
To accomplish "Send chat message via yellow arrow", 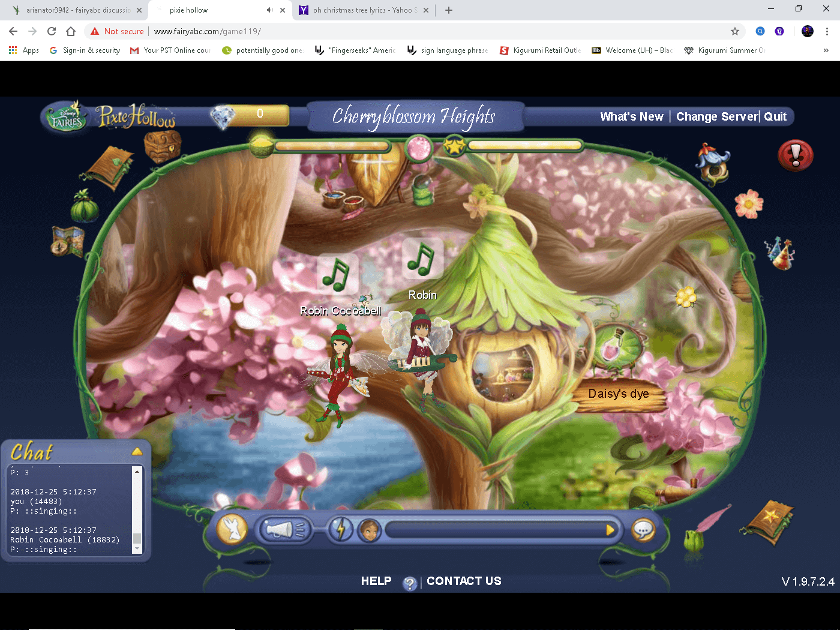I will click(x=610, y=530).
